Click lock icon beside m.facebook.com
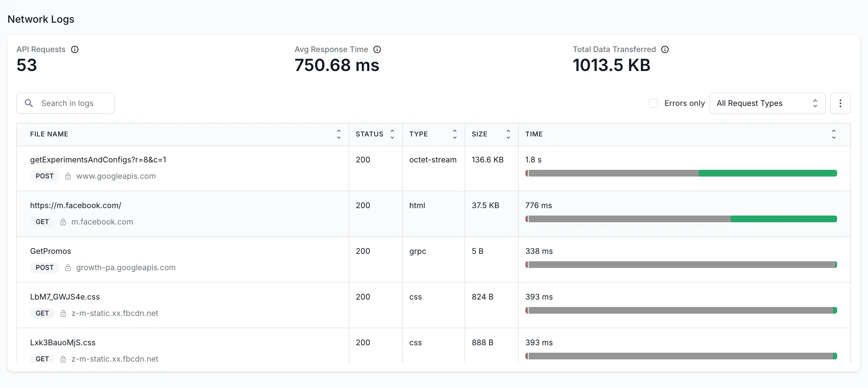The width and height of the screenshot is (868, 388). (63, 222)
